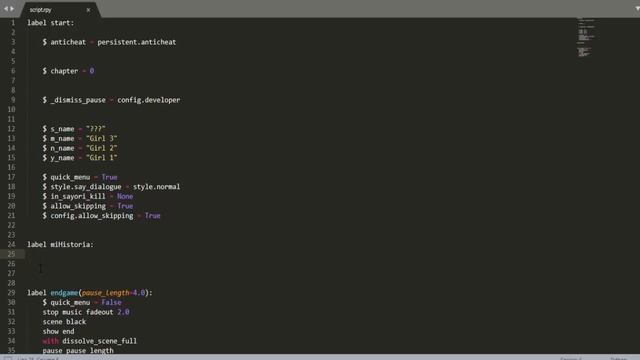Click line number 1 in gutter

[13, 23]
